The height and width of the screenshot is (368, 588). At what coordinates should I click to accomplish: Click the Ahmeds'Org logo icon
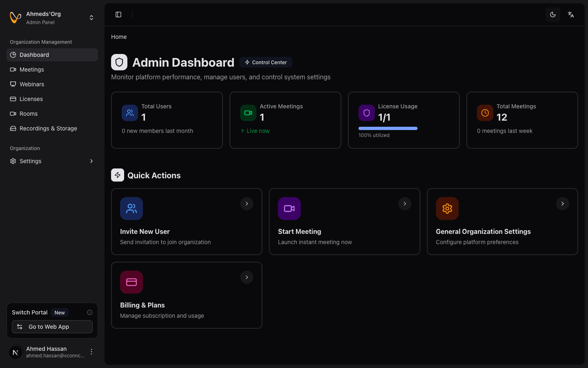coord(16,18)
